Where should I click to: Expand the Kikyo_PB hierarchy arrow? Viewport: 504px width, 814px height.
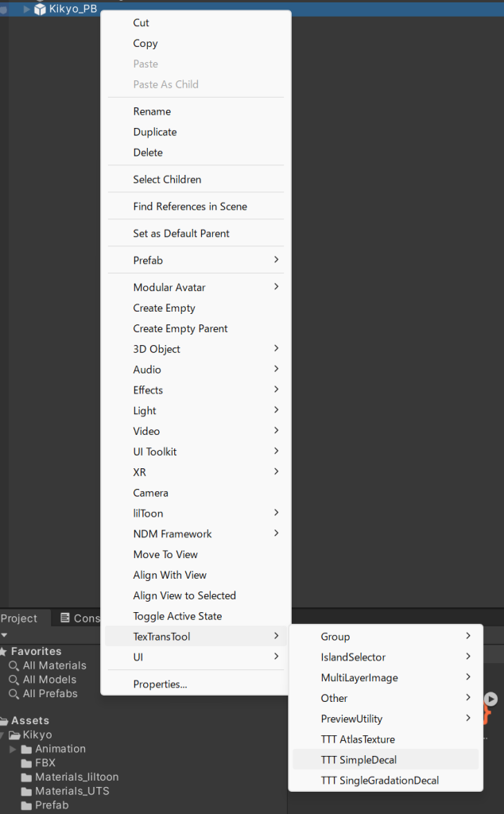(27, 9)
